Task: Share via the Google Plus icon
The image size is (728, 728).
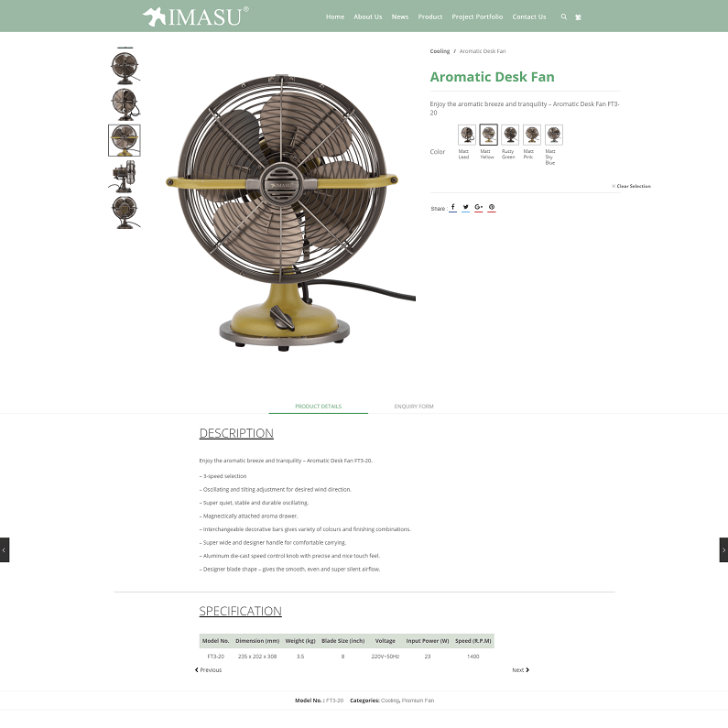Action: coord(479,207)
